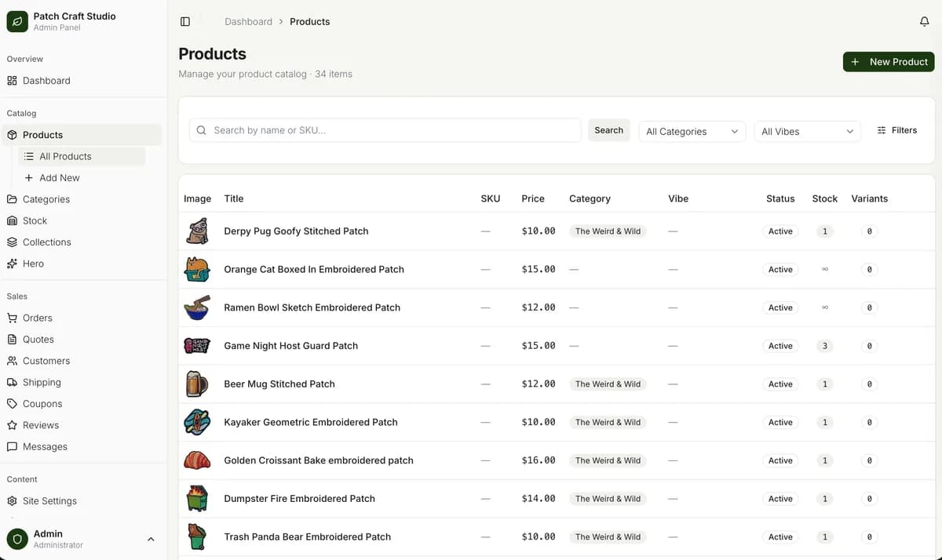Expand the All Vibes dropdown
942x560 pixels.
point(806,132)
